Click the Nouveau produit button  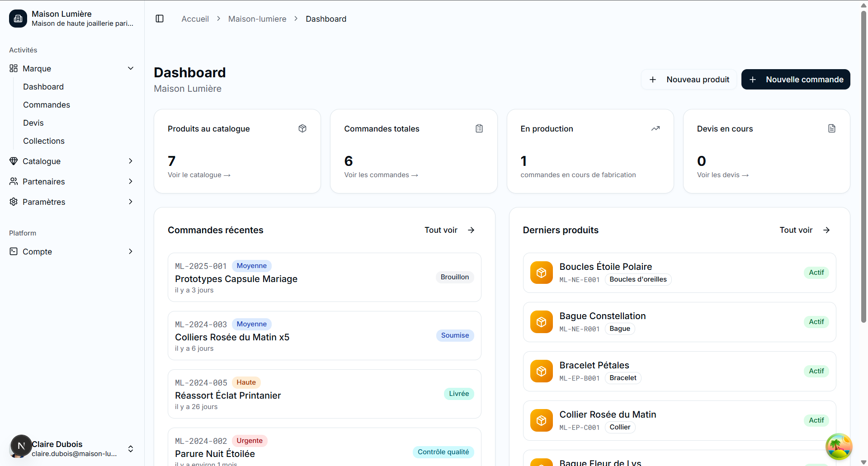[x=689, y=80]
